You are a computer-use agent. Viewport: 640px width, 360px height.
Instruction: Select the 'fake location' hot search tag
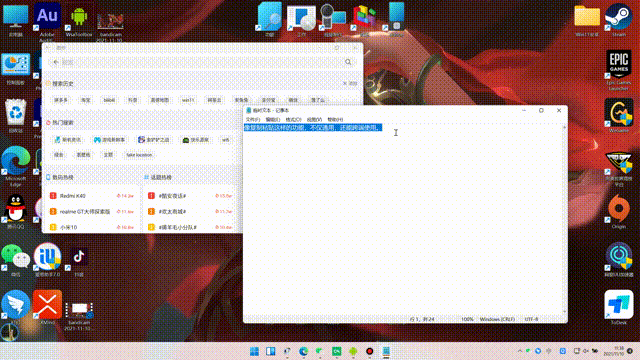pos(139,155)
